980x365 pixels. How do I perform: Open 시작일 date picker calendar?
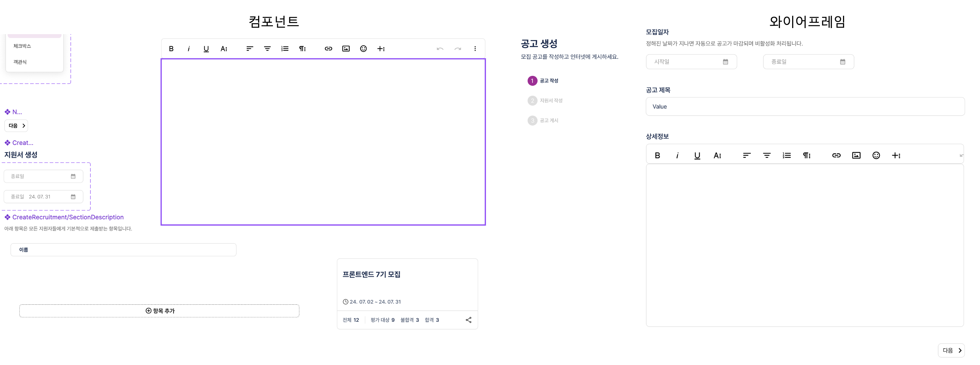tap(725, 61)
